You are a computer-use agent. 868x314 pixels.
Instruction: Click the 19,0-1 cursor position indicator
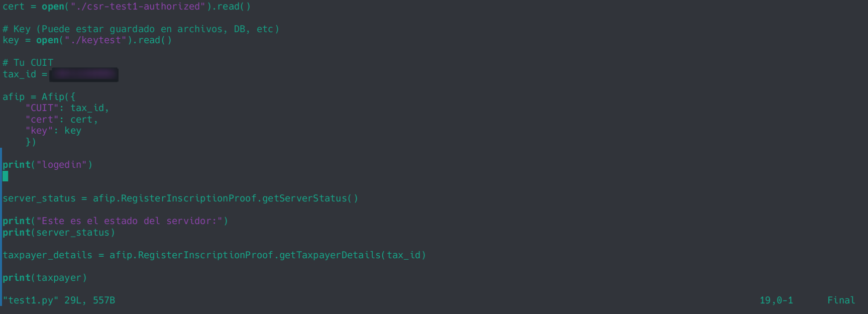(x=776, y=300)
